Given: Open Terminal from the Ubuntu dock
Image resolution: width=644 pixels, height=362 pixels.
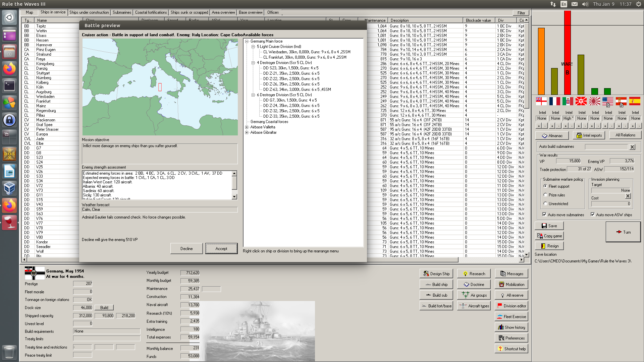Looking at the screenshot, I should coord(9,85).
